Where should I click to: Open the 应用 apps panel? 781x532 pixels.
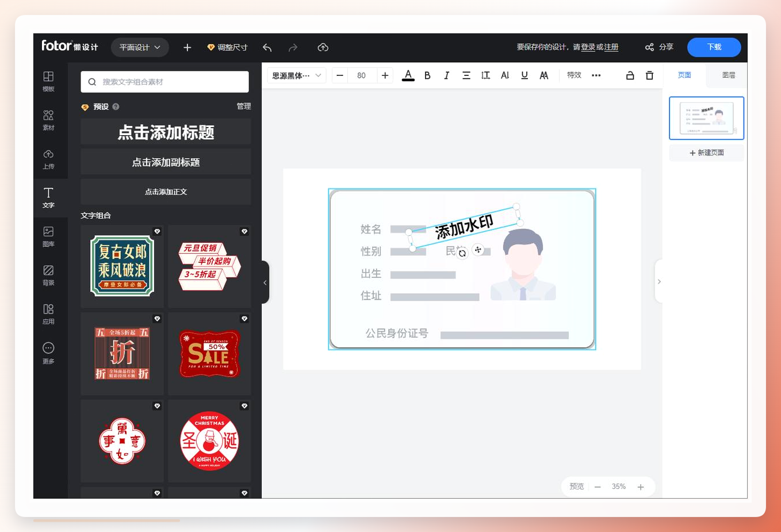tap(48, 314)
